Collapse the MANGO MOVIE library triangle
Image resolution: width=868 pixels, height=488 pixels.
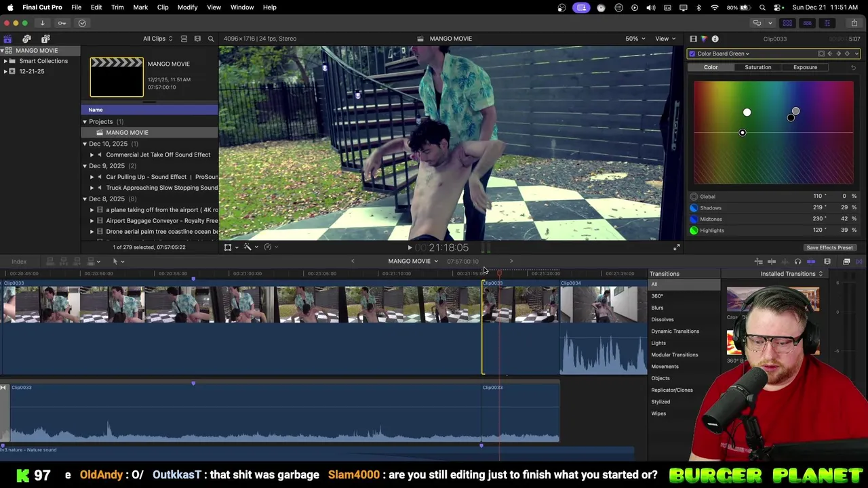pyautogui.click(x=2, y=50)
